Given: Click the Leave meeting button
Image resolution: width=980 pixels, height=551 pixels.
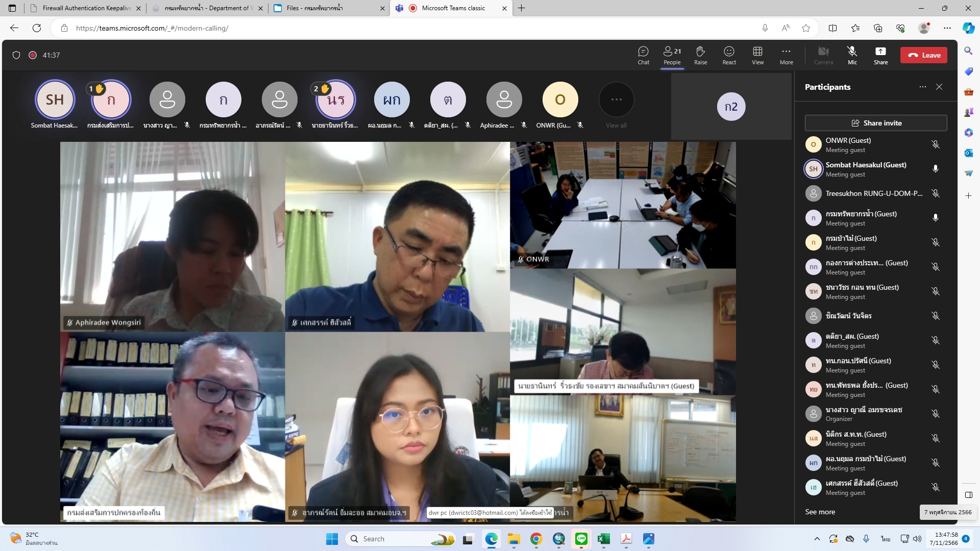Looking at the screenshot, I should (923, 55).
